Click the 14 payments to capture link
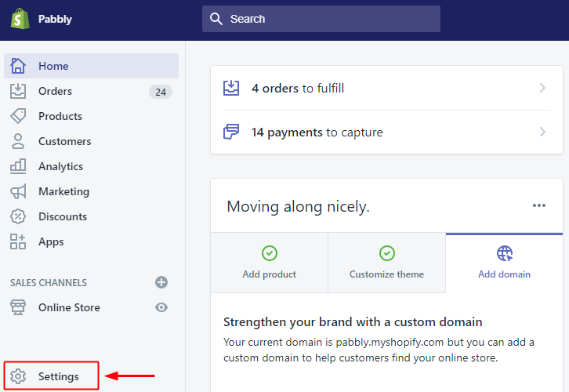 (x=386, y=132)
